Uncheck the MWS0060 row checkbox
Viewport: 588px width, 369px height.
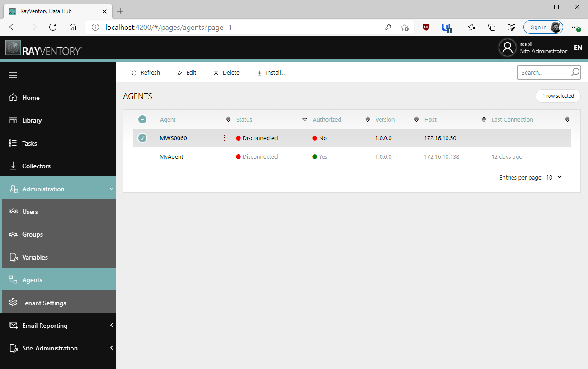pyautogui.click(x=142, y=138)
